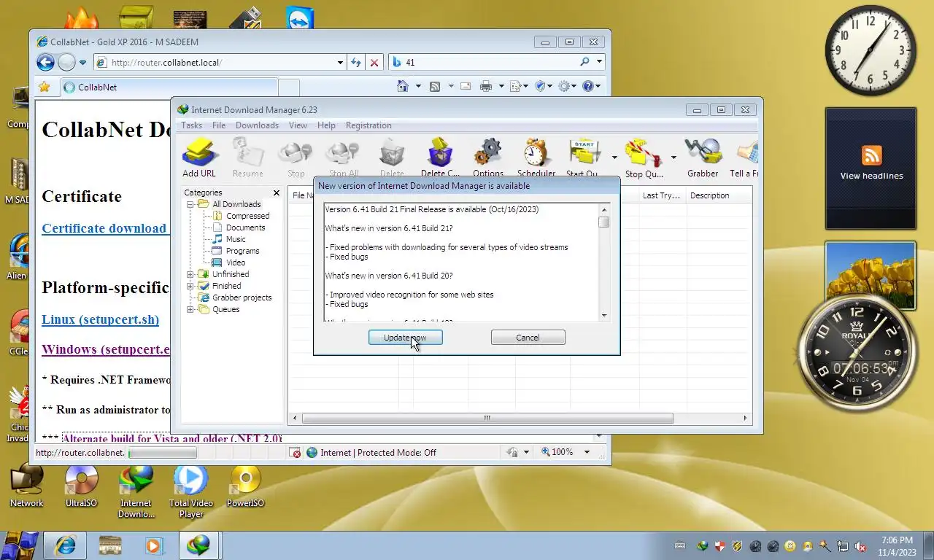Image resolution: width=934 pixels, height=560 pixels.
Task: Click Internet Explorer taskbar button
Action: coord(65,545)
